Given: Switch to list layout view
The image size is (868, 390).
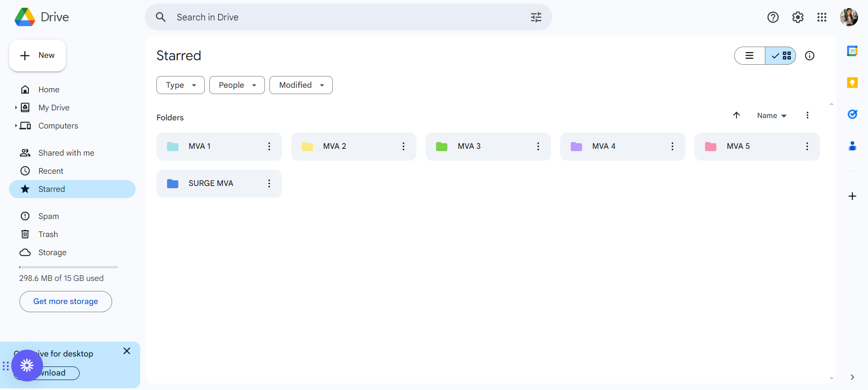Looking at the screenshot, I should click(750, 56).
